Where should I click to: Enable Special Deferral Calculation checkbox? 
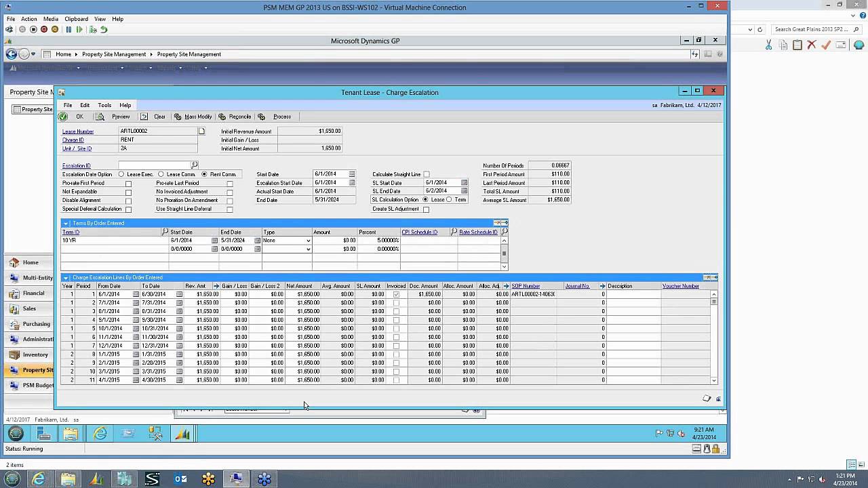point(128,209)
